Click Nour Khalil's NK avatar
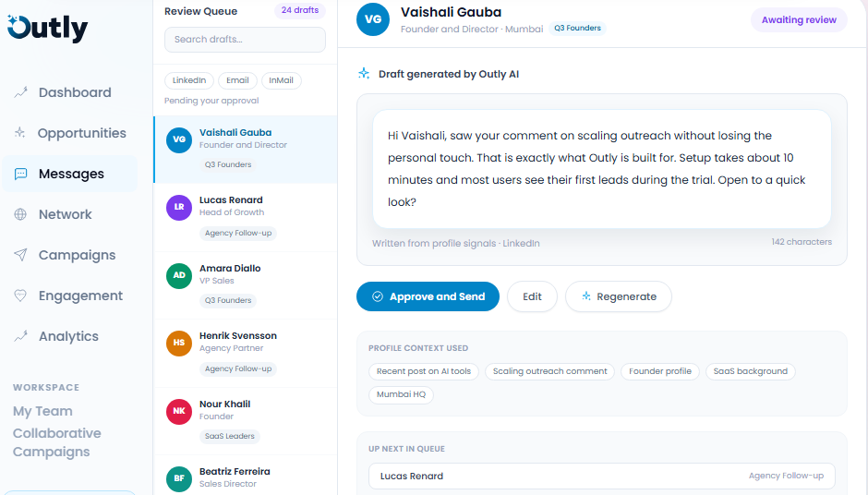This screenshot has width=868, height=495. (x=179, y=411)
